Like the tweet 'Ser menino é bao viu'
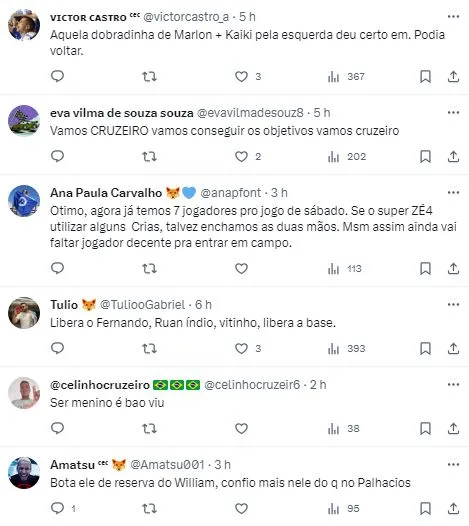Screen dimensions: 469x526 [x=241, y=428]
